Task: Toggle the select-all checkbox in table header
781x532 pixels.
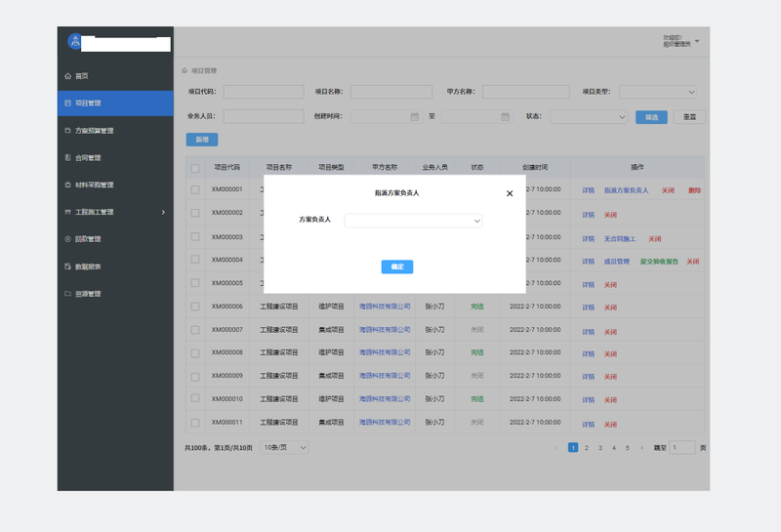Action: pos(195,168)
